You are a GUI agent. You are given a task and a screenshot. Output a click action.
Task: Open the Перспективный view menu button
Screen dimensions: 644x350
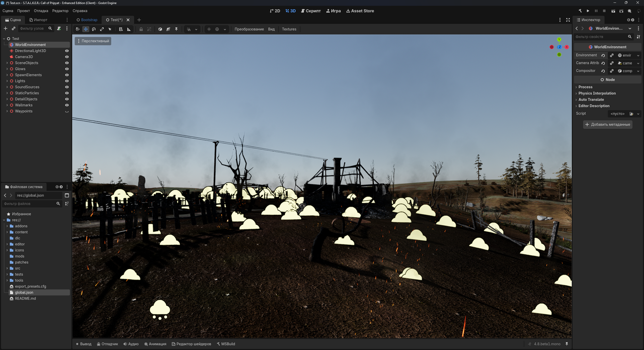93,41
